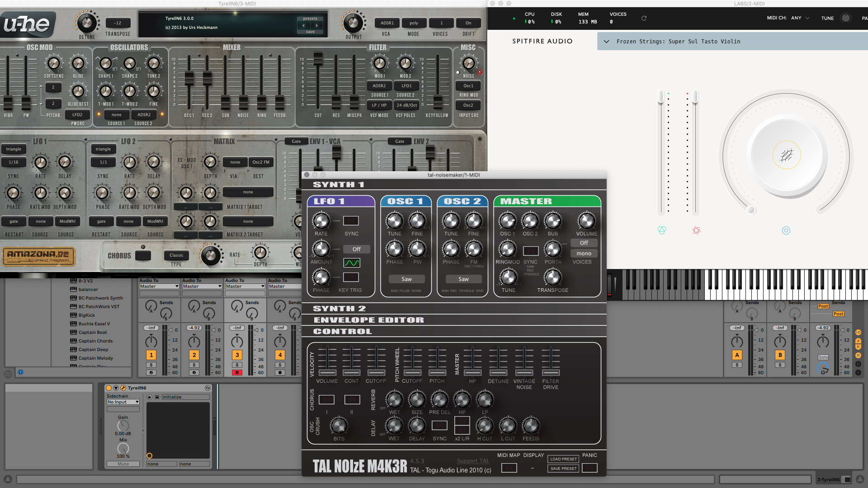Click the SYNC icon in TAL NOIzE M4K3R Master
Image resolution: width=868 pixels, height=488 pixels.
(x=528, y=250)
